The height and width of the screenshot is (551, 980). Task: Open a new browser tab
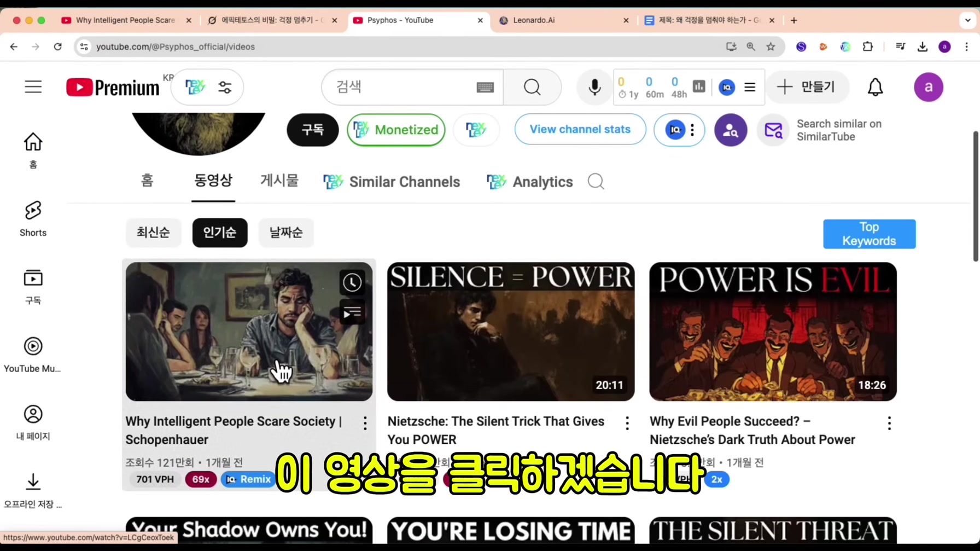tap(794, 20)
